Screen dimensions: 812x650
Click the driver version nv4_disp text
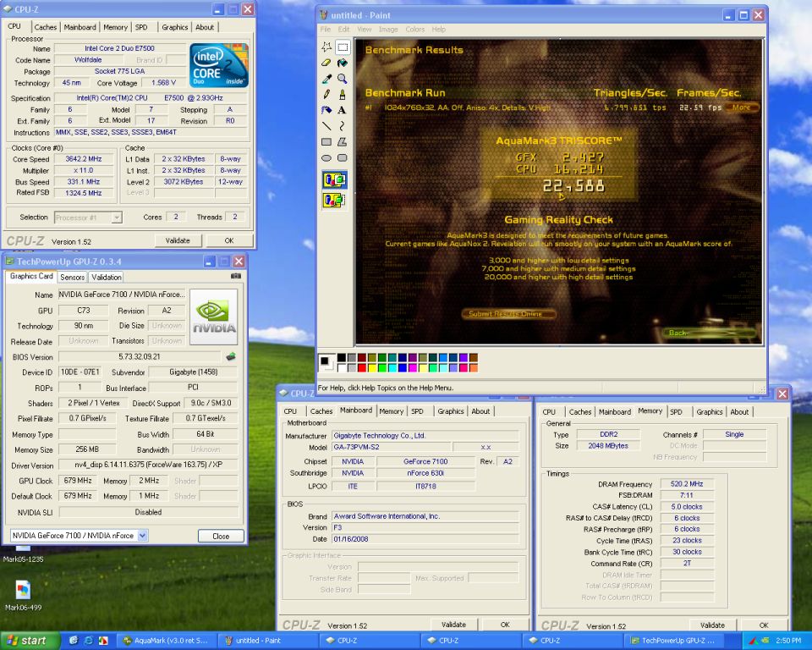click(148, 465)
